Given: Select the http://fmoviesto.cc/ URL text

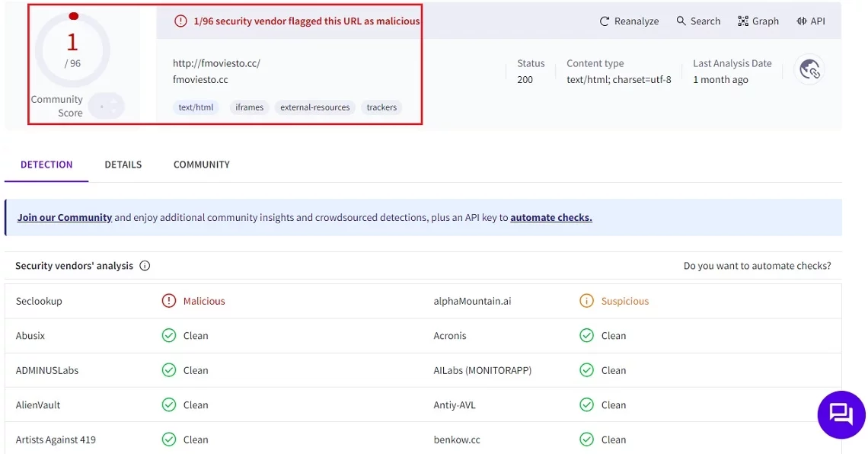Looking at the screenshot, I should pos(216,63).
